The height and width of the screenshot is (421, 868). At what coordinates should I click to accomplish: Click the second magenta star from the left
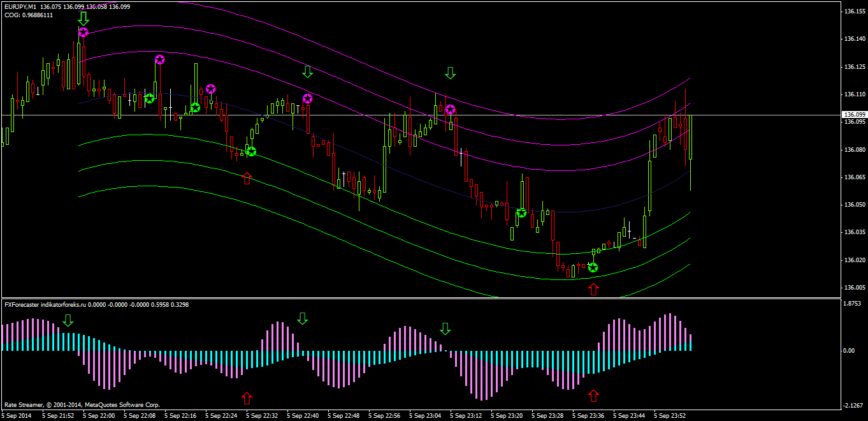point(159,60)
